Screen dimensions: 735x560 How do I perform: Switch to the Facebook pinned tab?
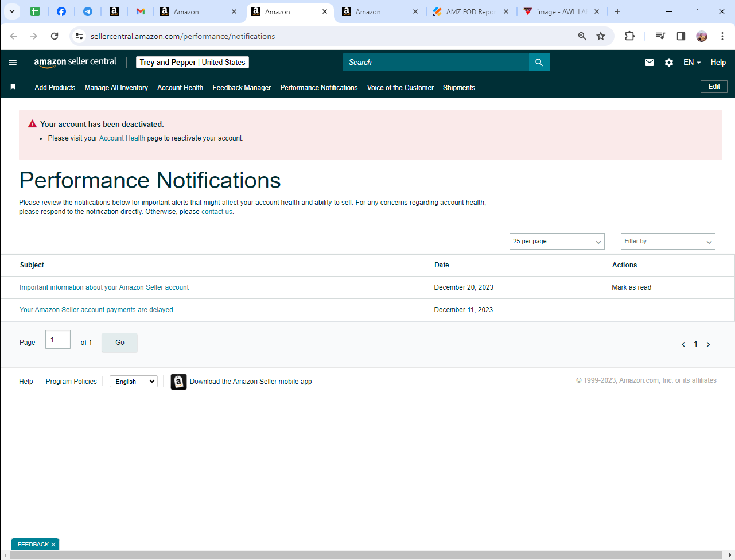[x=61, y=11]
